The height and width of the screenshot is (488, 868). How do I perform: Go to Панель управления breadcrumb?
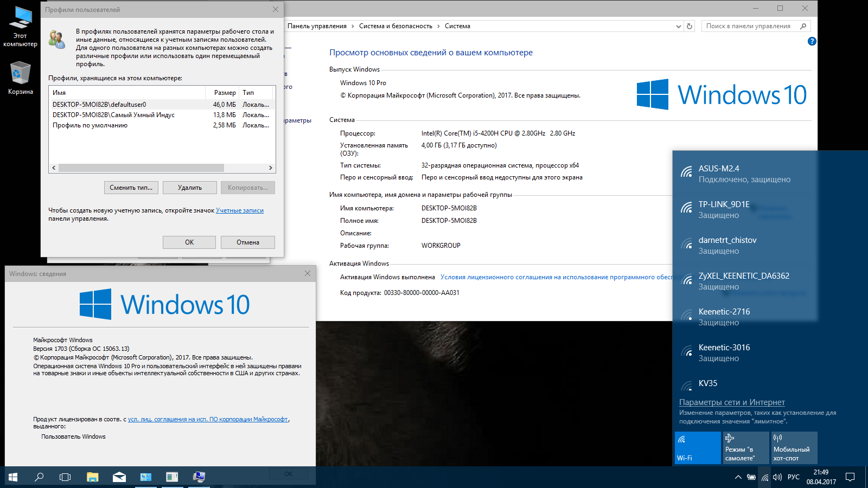point(317,26)
